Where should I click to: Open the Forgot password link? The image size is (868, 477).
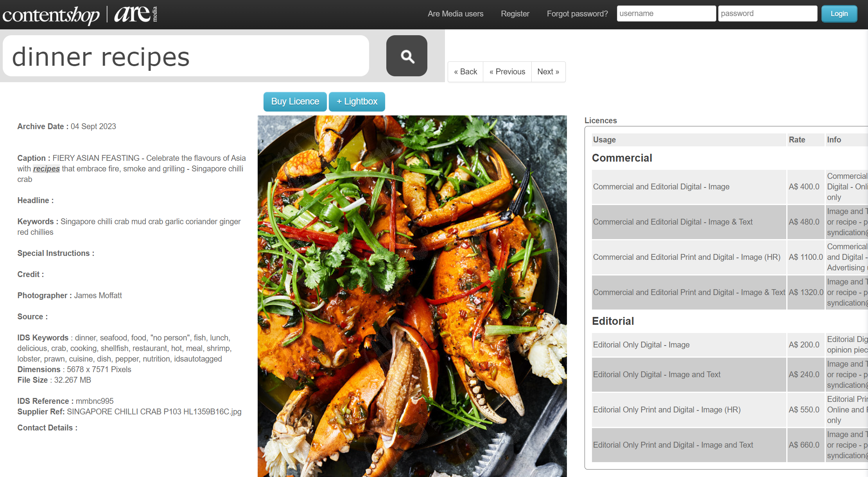pos(577,14)
